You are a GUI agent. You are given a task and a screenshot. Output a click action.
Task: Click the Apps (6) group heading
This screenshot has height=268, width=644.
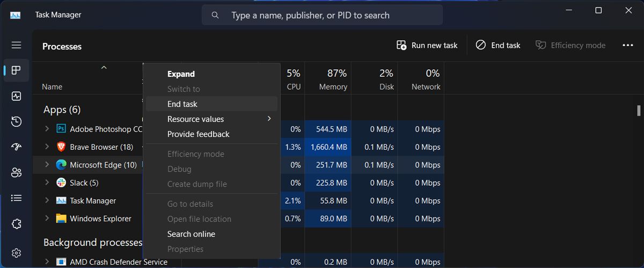(x=62, y=110)
